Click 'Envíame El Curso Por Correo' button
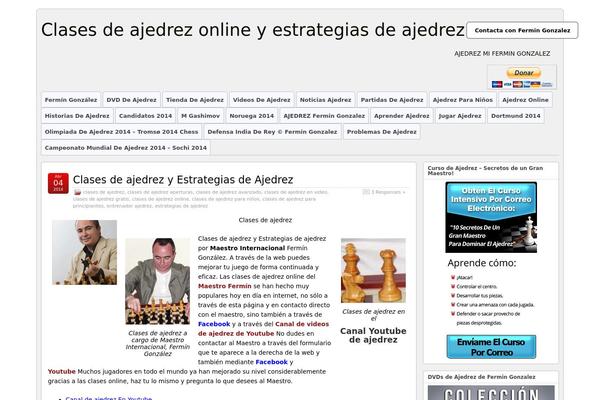Viewport: 600px width, 400px height. pyautogui.click(x=491, y=347)
